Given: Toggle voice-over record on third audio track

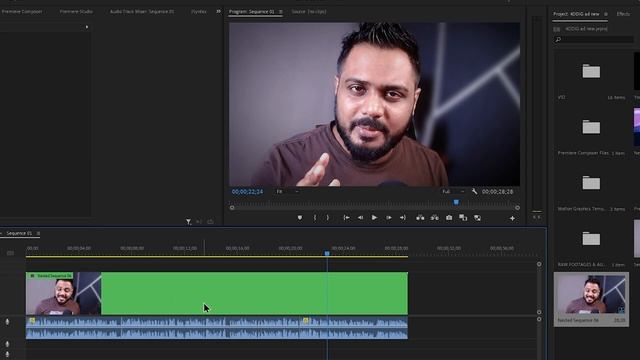Looking at the screenshot, I should coord(7,355).
